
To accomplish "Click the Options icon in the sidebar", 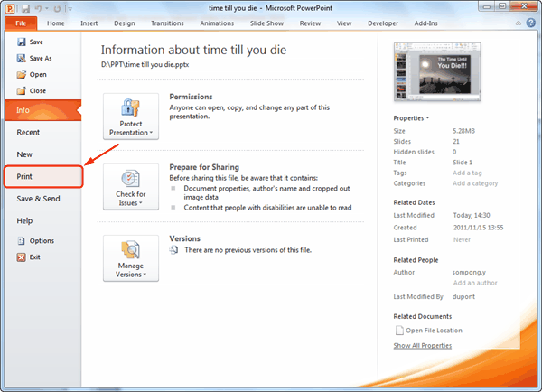I will [22, 240].
